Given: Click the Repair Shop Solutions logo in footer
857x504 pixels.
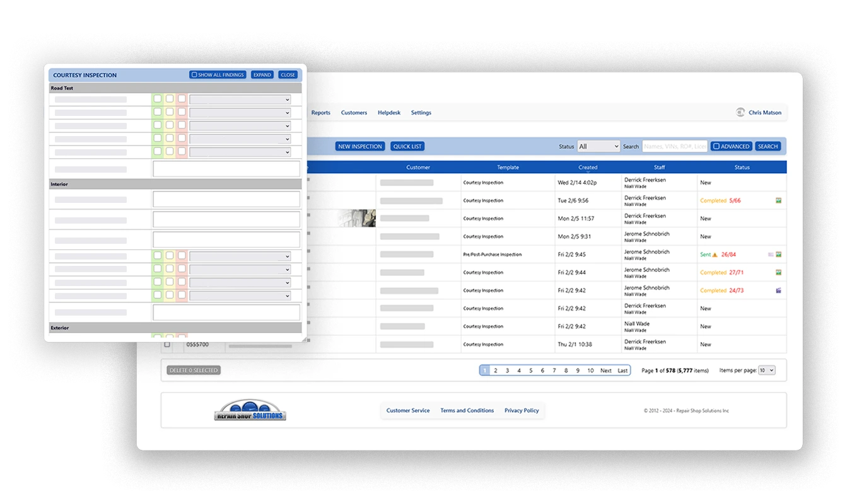Looking at the screenshot, I should (251, 411).
